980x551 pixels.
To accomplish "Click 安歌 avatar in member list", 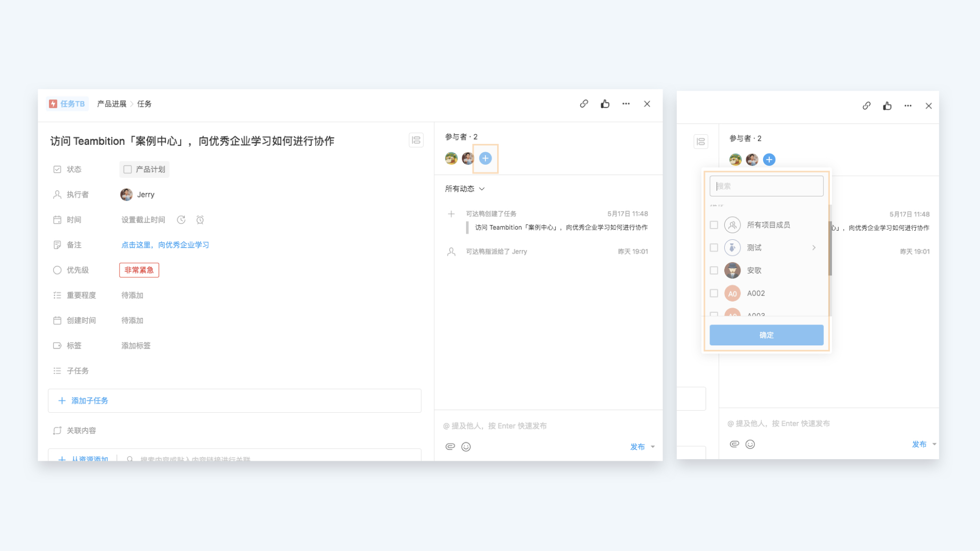I will point(732,270).
